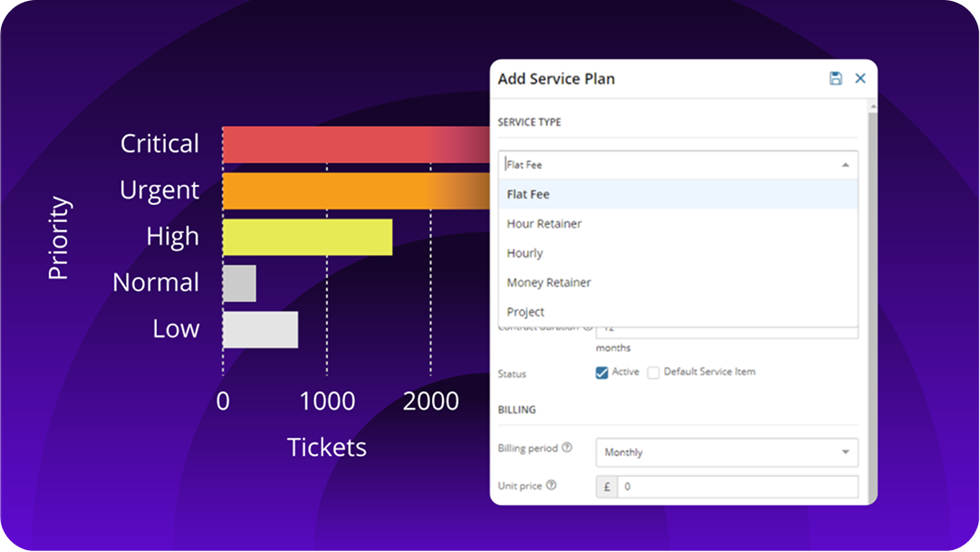Click help icon next to Unit price
Viewport: 980px width, 552px height.
tap(552, 486)
